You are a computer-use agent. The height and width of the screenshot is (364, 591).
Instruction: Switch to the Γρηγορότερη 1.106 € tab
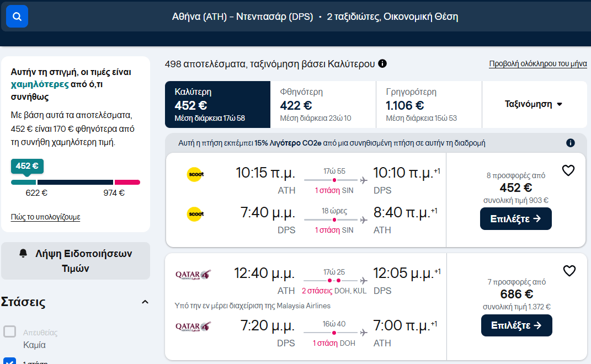click(429, 104)
